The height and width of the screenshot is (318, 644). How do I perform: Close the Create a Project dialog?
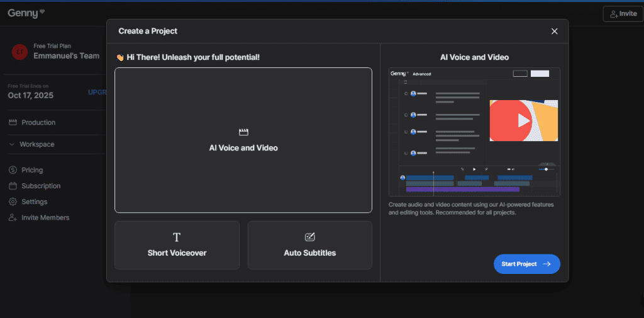coord(554,31)
